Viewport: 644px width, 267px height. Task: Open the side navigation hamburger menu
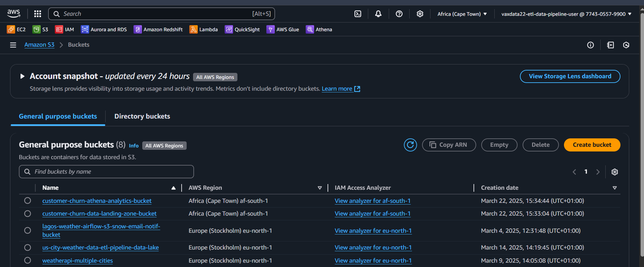13,45
